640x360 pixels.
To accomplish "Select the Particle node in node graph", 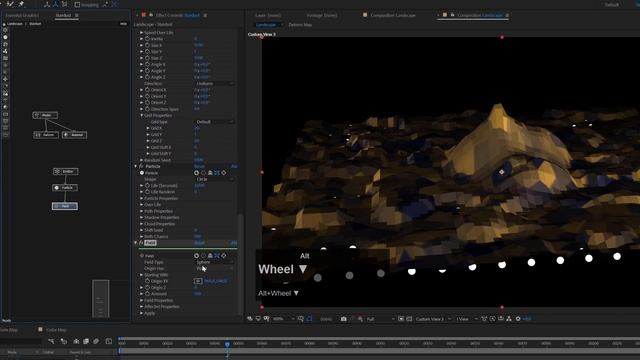I will (x=65, y=187).
